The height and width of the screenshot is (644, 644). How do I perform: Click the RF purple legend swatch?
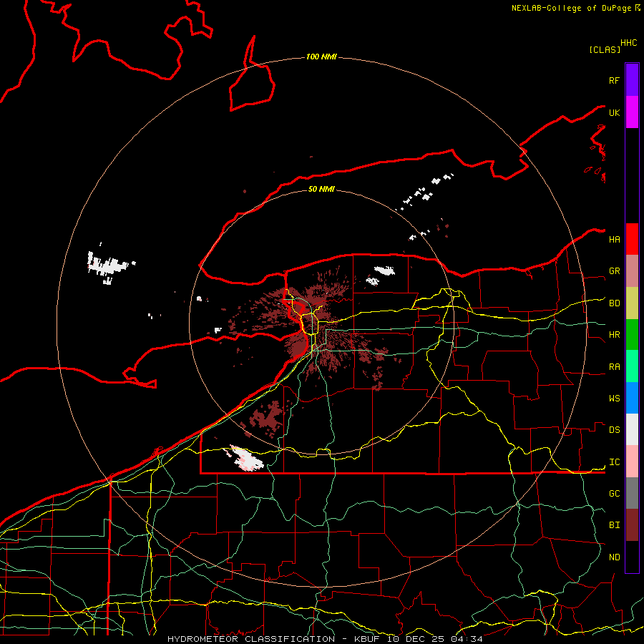pos(632,80)
